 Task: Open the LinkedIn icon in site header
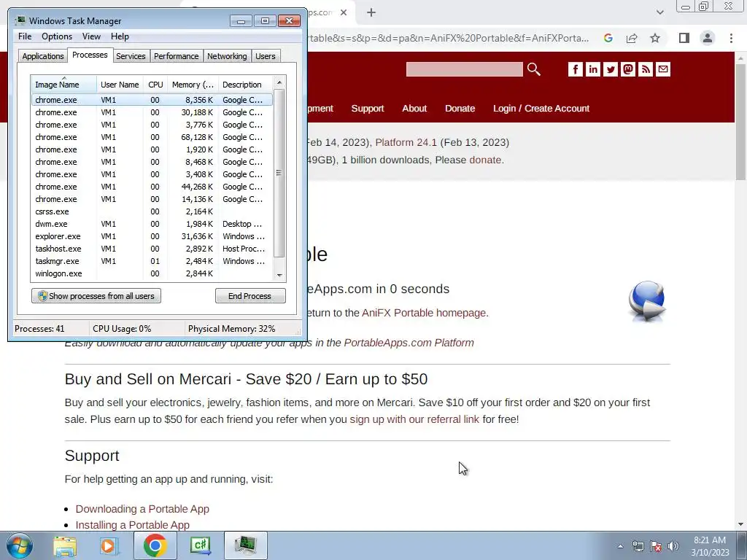point(592,69)
